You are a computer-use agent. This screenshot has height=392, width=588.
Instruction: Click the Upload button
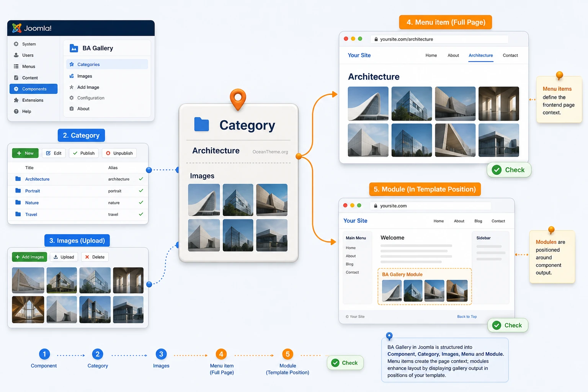pyautogui.click(x=64, y=257)
